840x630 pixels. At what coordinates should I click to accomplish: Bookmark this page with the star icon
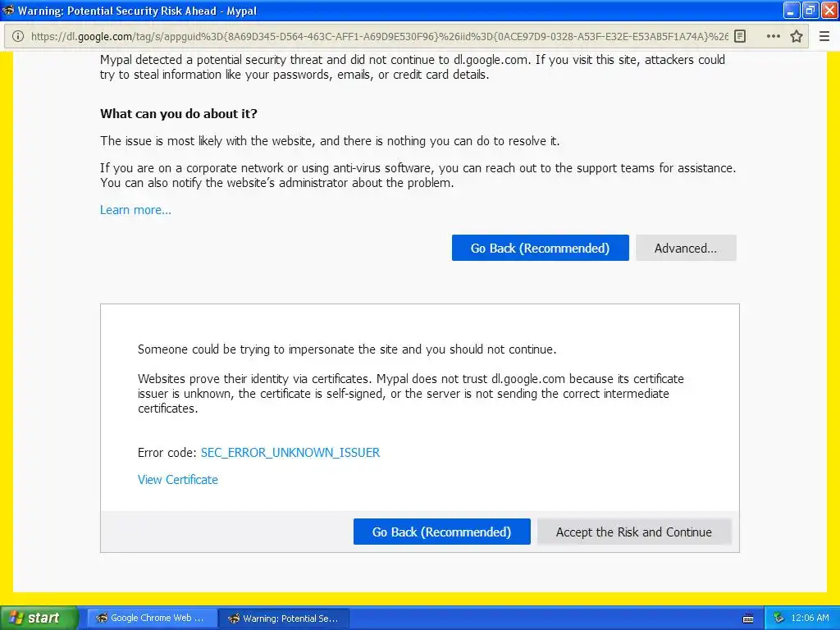coord(796,36)
